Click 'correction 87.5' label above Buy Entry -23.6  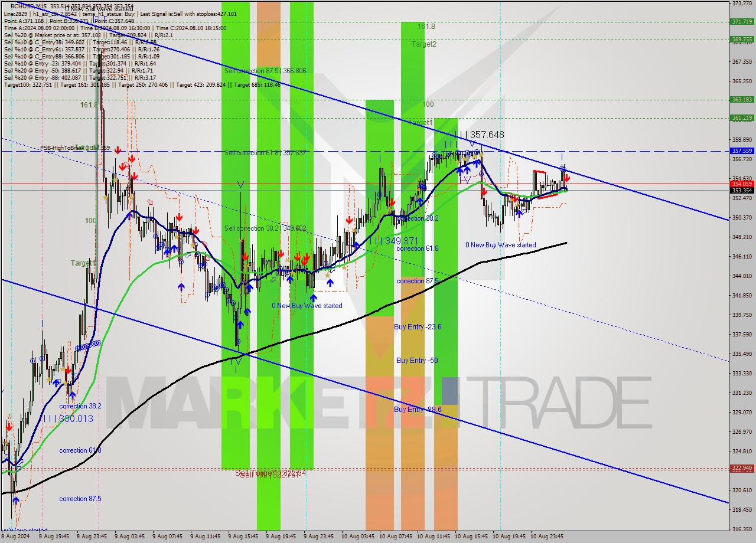pyautogui.click(x=418, y=281)
